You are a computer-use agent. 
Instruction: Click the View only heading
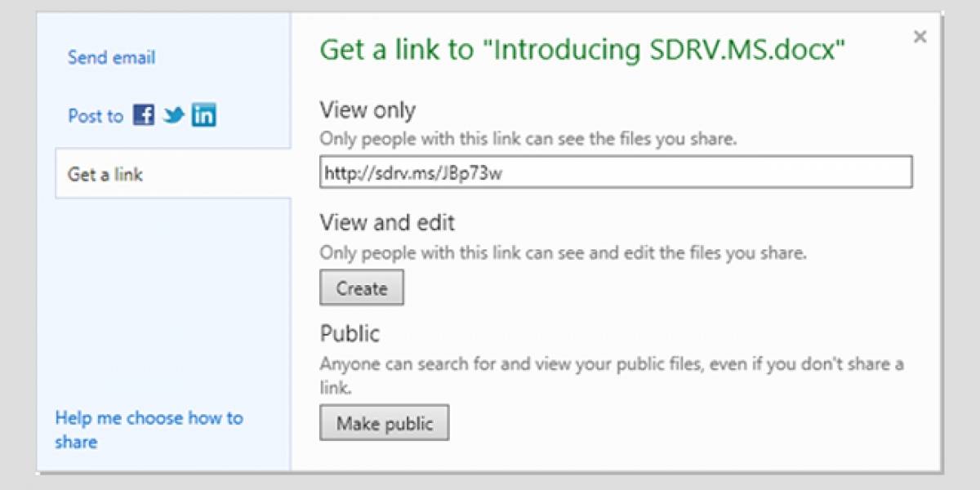[x=367, y=109]
